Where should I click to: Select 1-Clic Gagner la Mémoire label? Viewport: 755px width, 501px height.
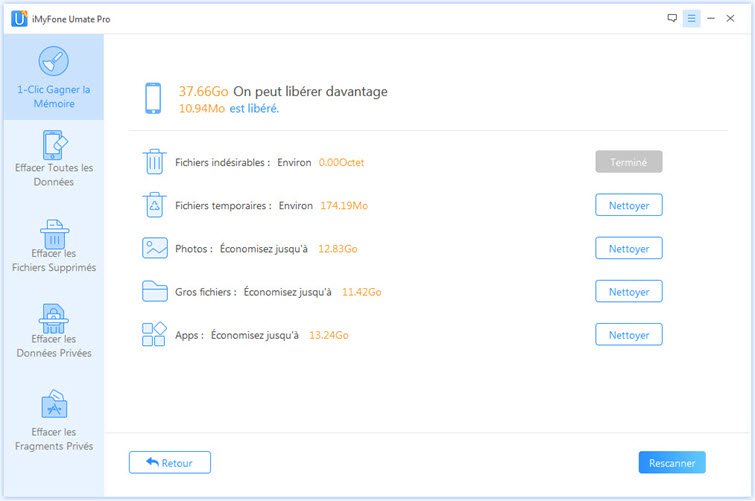(54, 96)
